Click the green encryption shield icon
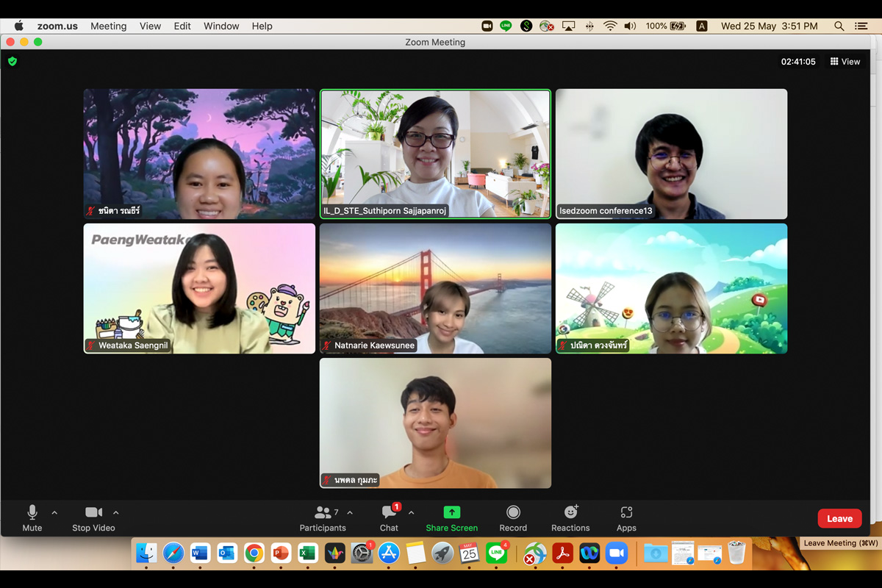 tap(12, 62)
